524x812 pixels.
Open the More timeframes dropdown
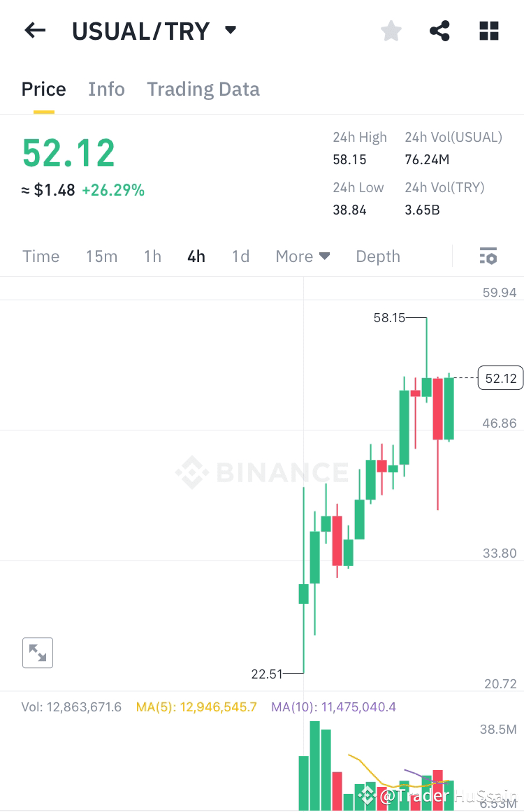pos(303,256)
